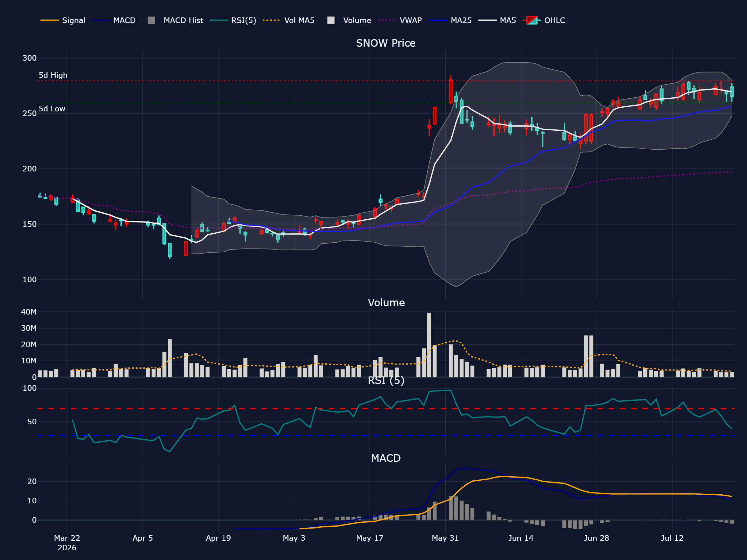Toggle the RSI(5) legend entry
The image size is (747, 560).
[x=233, y=20]
